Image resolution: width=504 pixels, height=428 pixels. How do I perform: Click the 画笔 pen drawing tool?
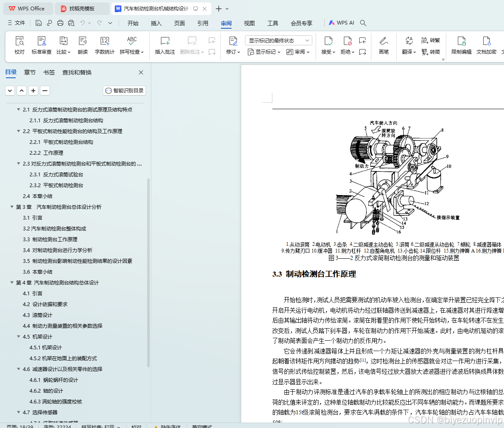coord(384,45)
